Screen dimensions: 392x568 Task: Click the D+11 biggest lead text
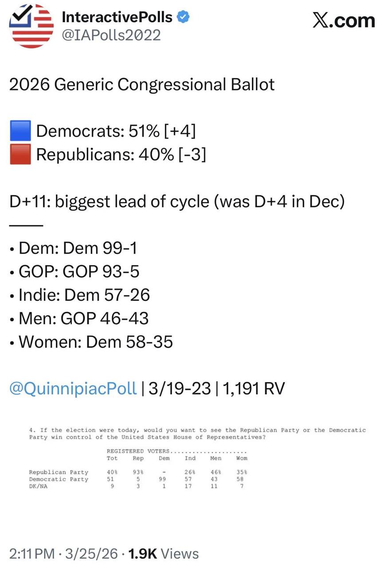(x=177, y=201)
